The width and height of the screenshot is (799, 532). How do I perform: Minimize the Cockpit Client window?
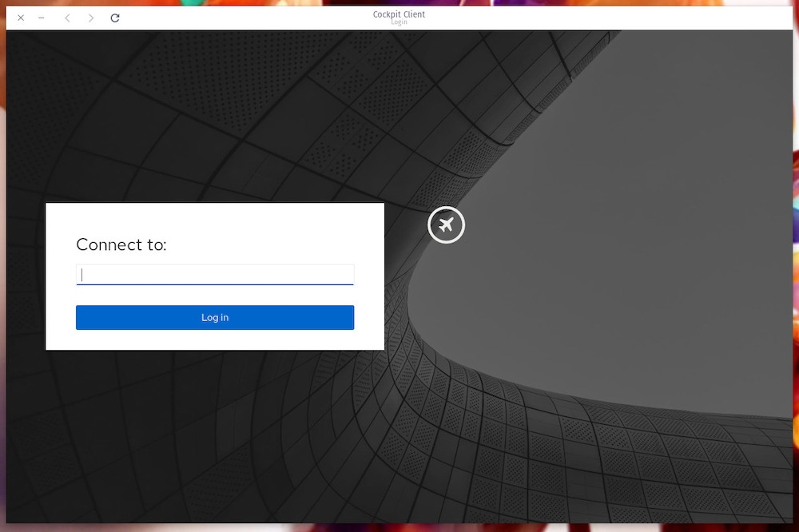[41, 17]
